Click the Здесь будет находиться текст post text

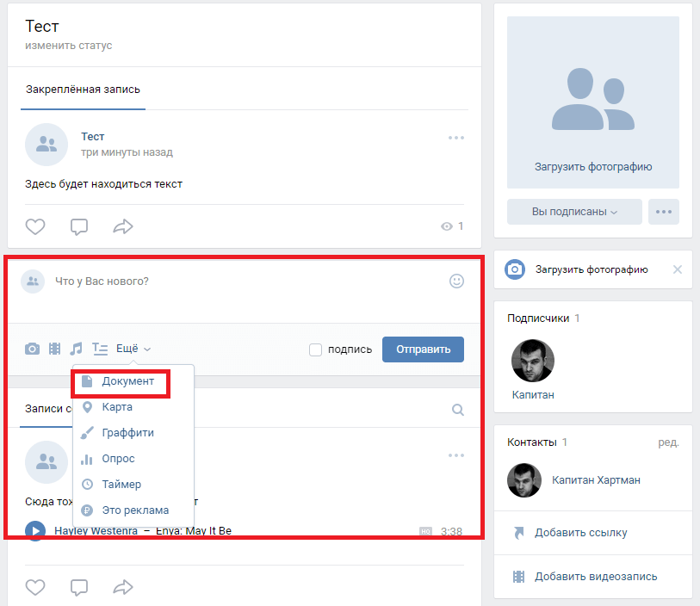tap(103, 184)
